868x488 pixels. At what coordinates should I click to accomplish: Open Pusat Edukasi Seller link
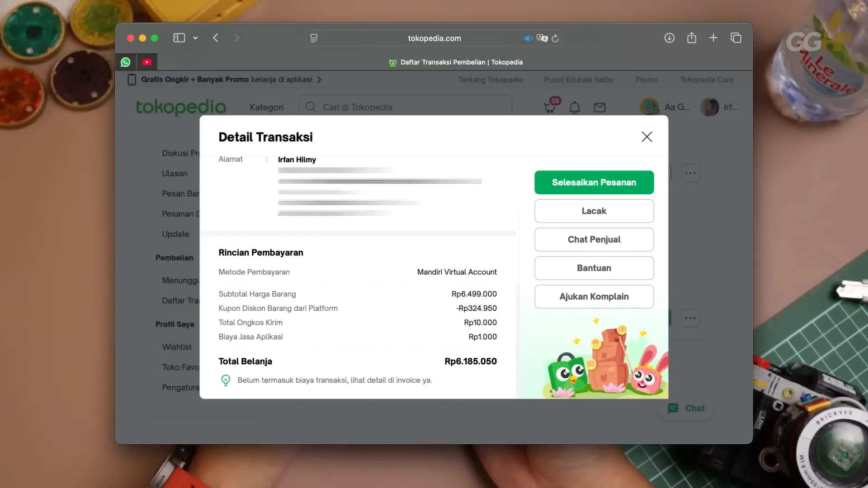(x=579, y=80)
